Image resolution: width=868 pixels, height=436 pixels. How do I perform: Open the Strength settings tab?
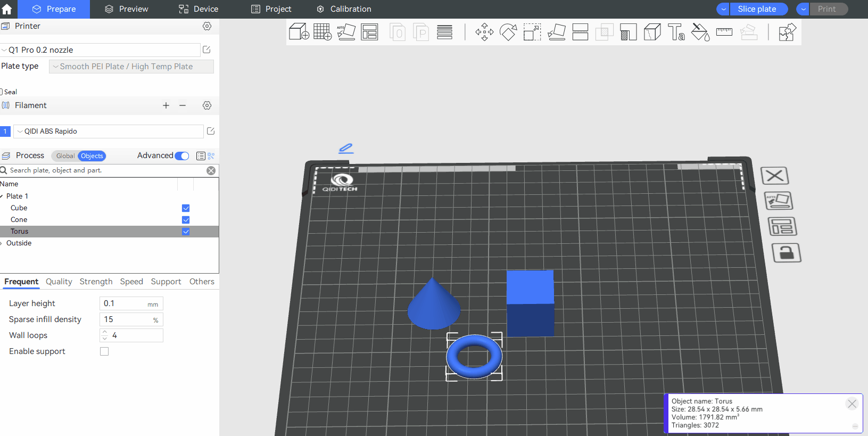(x=96, y=282)
